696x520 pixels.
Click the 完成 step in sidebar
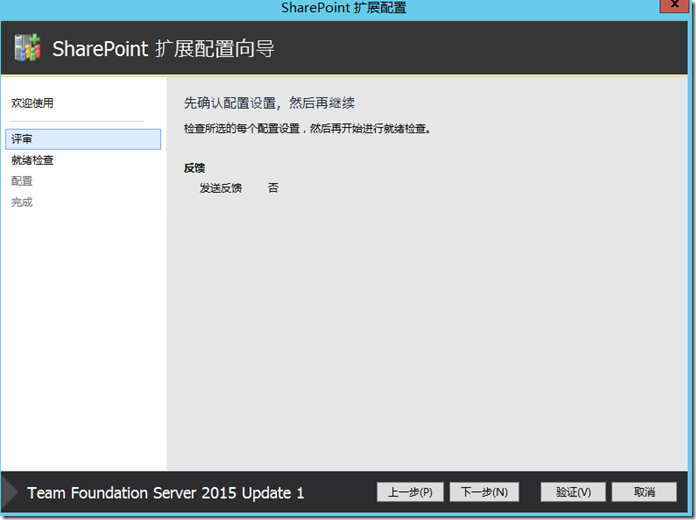coord(22,202)
